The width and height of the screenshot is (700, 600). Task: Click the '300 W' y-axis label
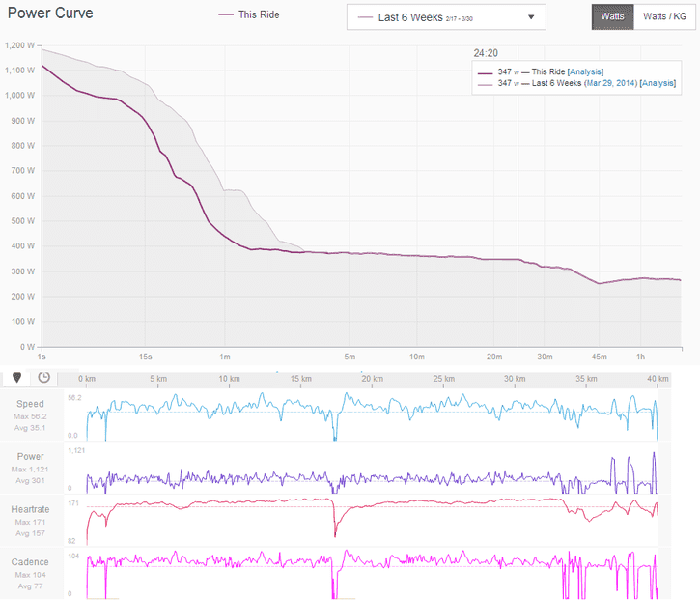pyautogui.click(x=23, y=271)
